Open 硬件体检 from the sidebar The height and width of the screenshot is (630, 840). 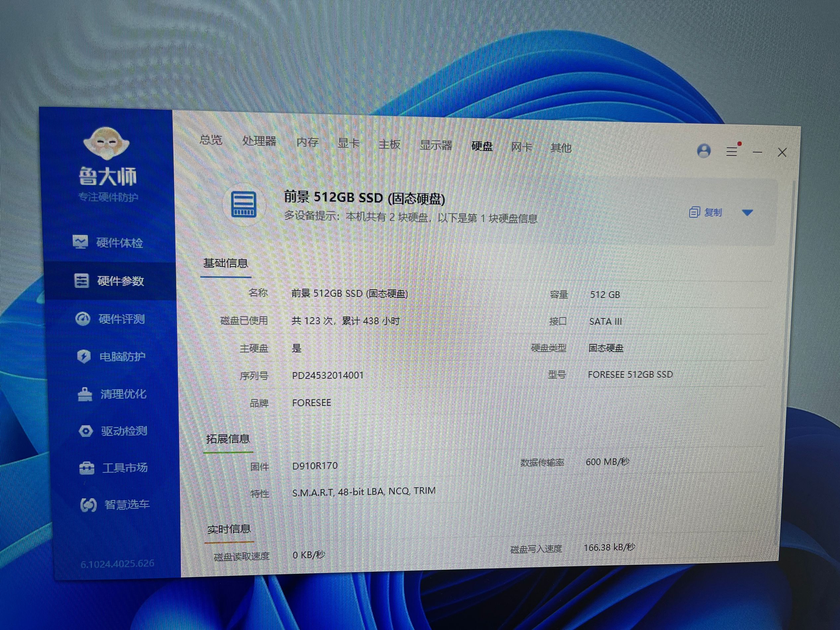(108, 242)
